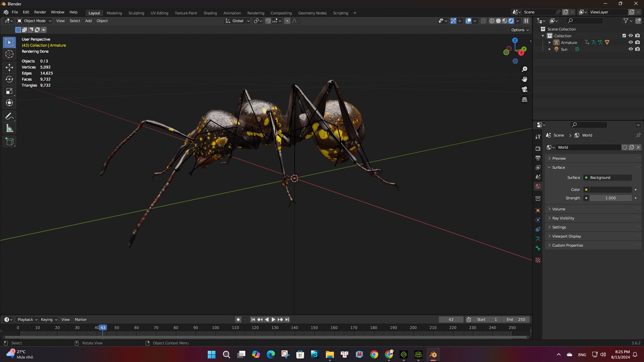Click the Options button in viewport header

pyautogui.click(x=519, y=30)
